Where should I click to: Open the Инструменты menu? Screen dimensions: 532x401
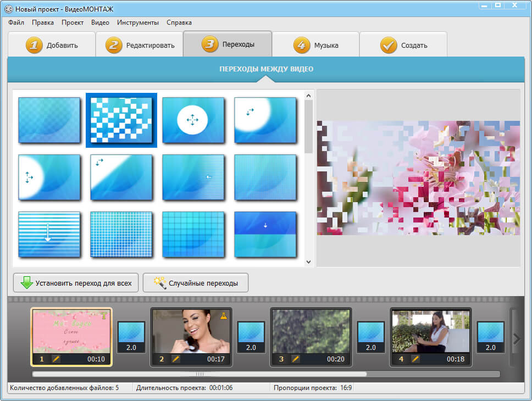[x=138, y=23]
